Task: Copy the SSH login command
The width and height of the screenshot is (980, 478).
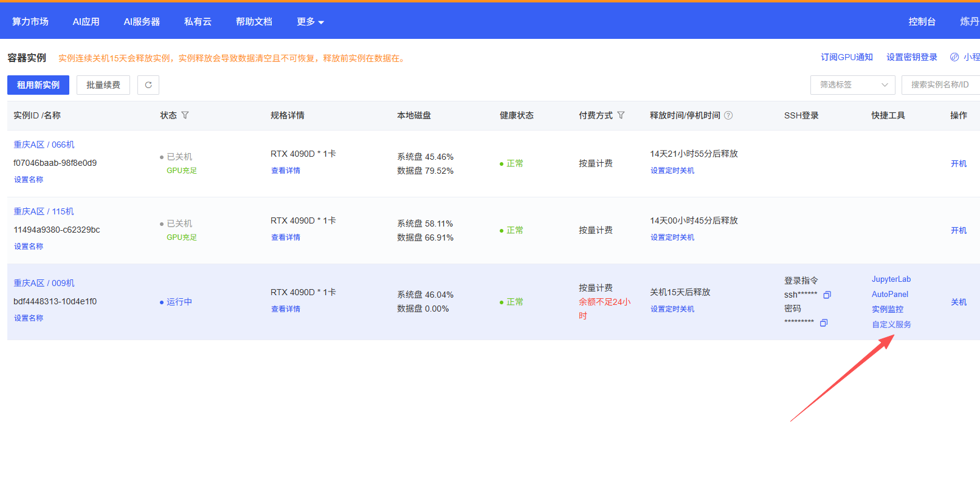Action: pos(827,295)
